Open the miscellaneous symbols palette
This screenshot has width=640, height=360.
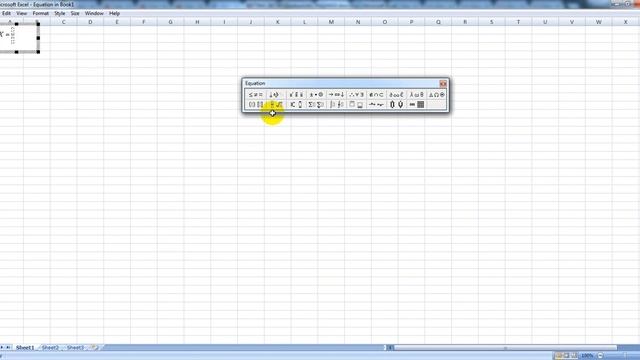(x=396, y=95)
